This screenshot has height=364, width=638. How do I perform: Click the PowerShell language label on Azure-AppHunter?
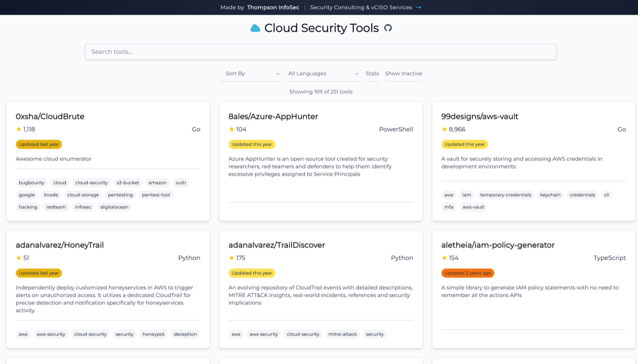[x=396, y=129]
